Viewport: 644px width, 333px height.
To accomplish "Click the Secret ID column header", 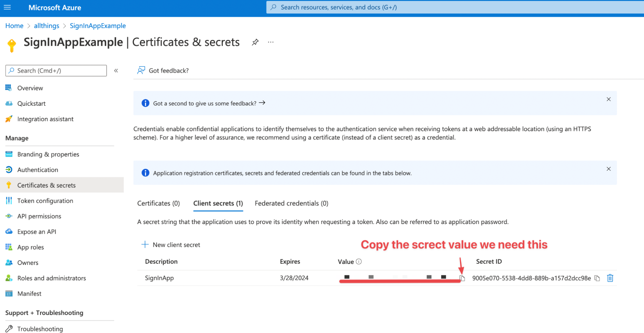I will [489, 261].
